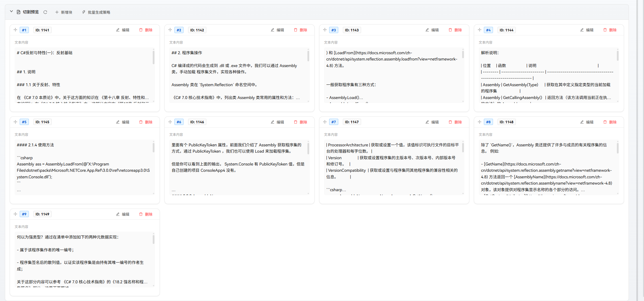Edit chunk ID 1148
The image size is (644, 301).
point(587,122)
